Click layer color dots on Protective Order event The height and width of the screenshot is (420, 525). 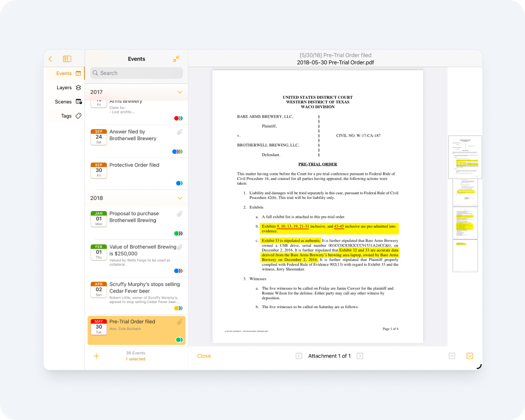[x=179, y=183]
